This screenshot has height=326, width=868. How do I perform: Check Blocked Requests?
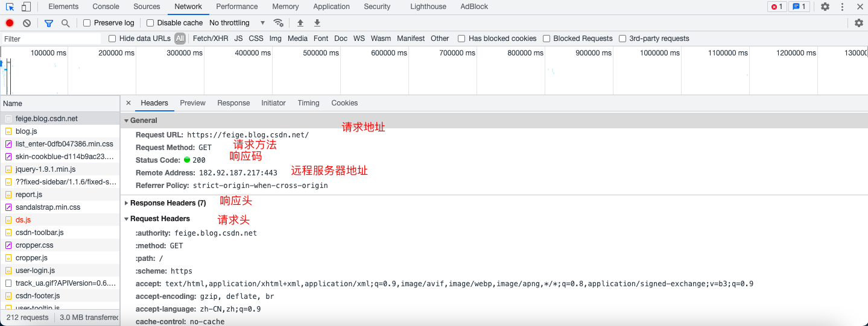pos(546,39)
